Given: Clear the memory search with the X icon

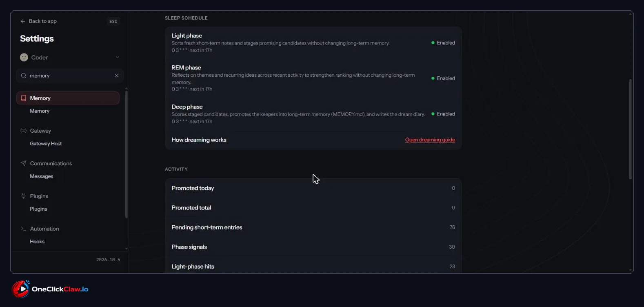Looking at the screenshot, I should [x=117, y=76].
